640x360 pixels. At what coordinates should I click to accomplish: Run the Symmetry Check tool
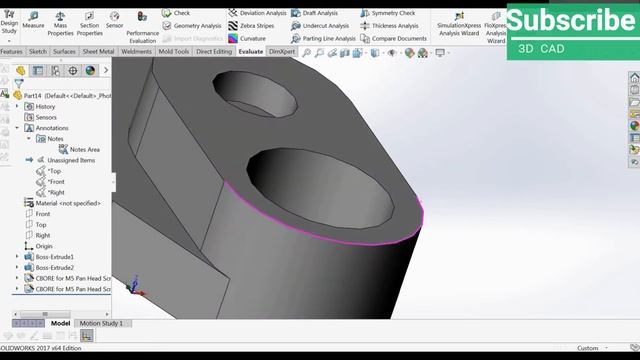point(388,13)
